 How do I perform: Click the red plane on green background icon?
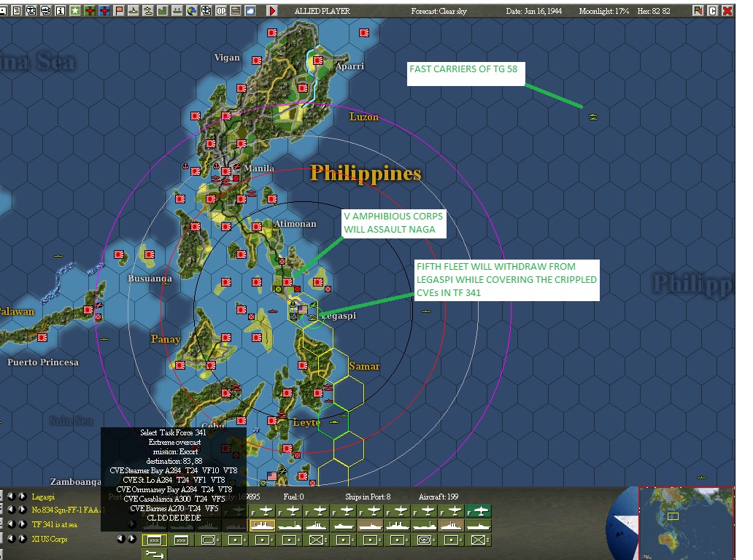(x=90, y=10)
